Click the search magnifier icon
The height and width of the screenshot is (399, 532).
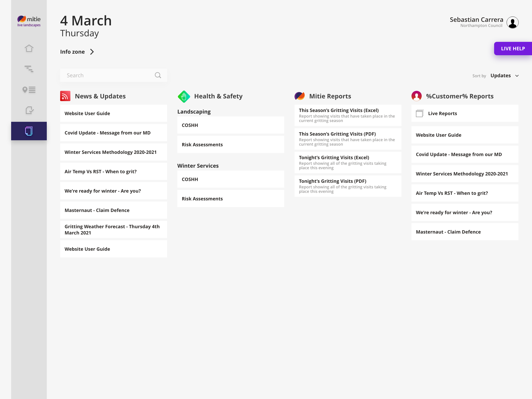(158, 75)
